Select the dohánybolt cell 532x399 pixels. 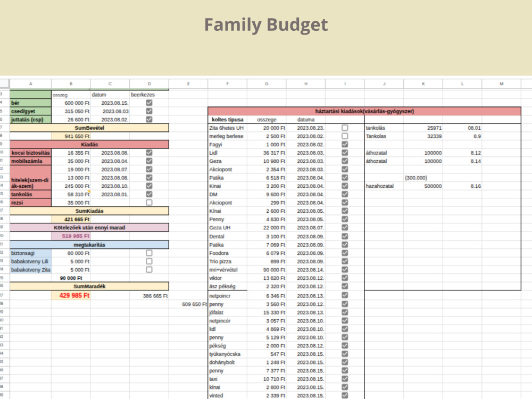tap(227, 362)
